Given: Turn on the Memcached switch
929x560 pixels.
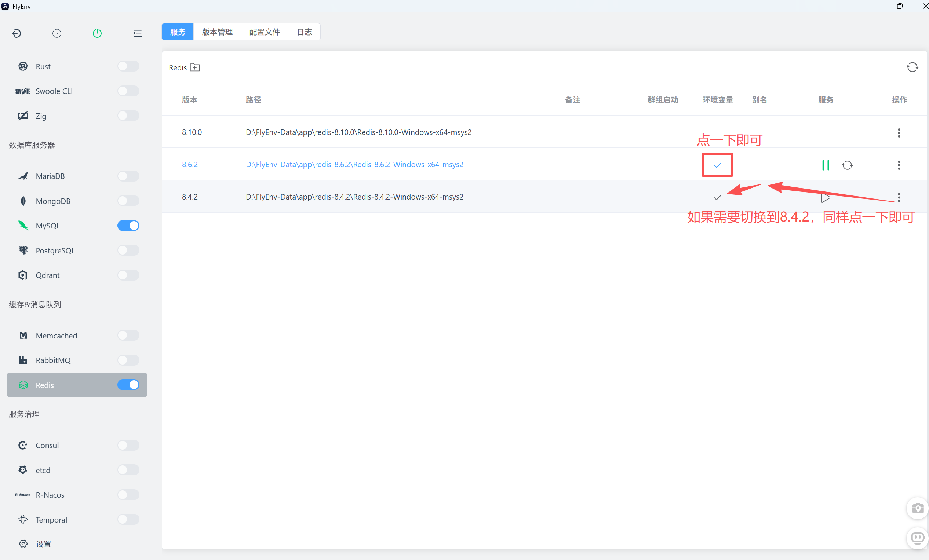Looking at the screenshot, I should tap(128, 335).
